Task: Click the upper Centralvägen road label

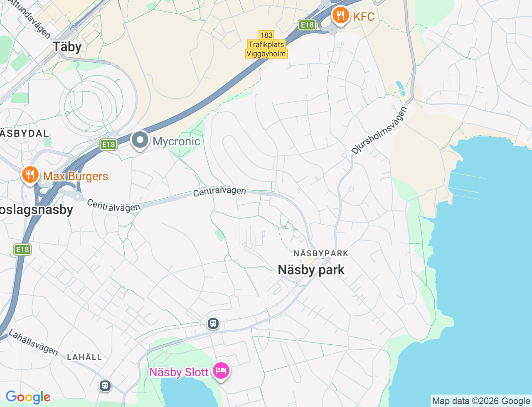Action: pos(220,191)
